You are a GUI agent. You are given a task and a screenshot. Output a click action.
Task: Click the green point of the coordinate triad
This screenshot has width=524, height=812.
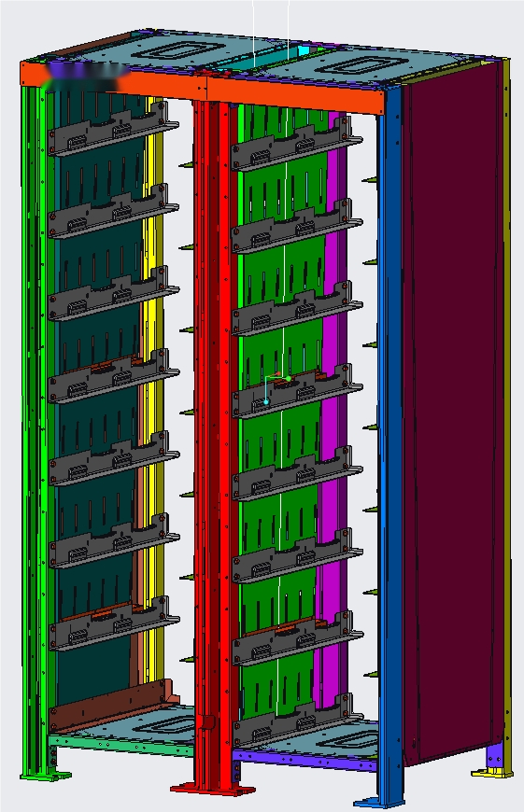(x=289, y=379)
